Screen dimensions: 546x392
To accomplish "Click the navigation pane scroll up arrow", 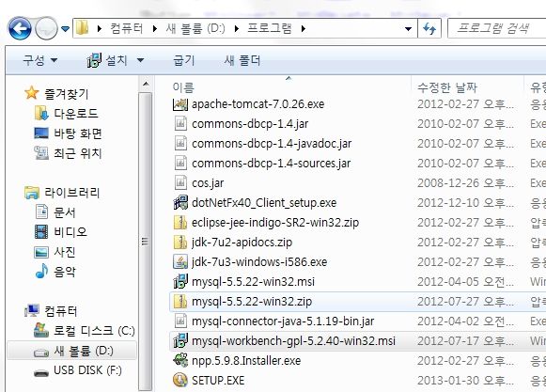I will tap(146, 84).
